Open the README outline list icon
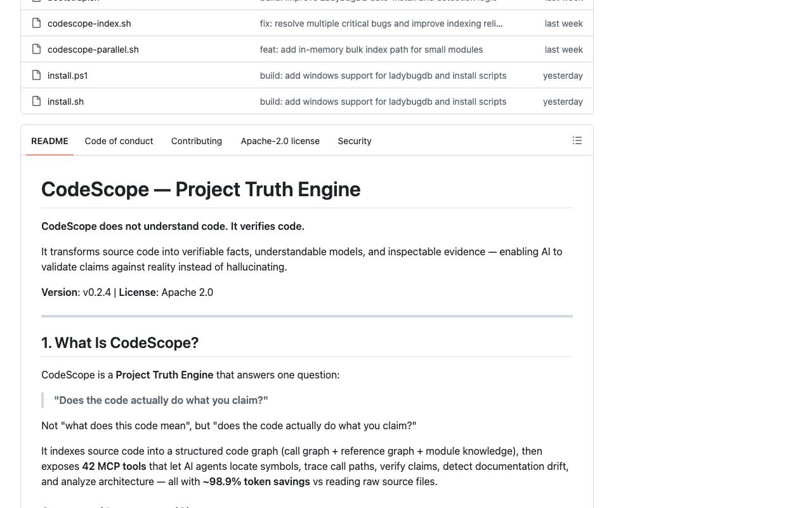The height and width of the screenshot is (508, 812). pyautogui.click(x=577, y=140)
